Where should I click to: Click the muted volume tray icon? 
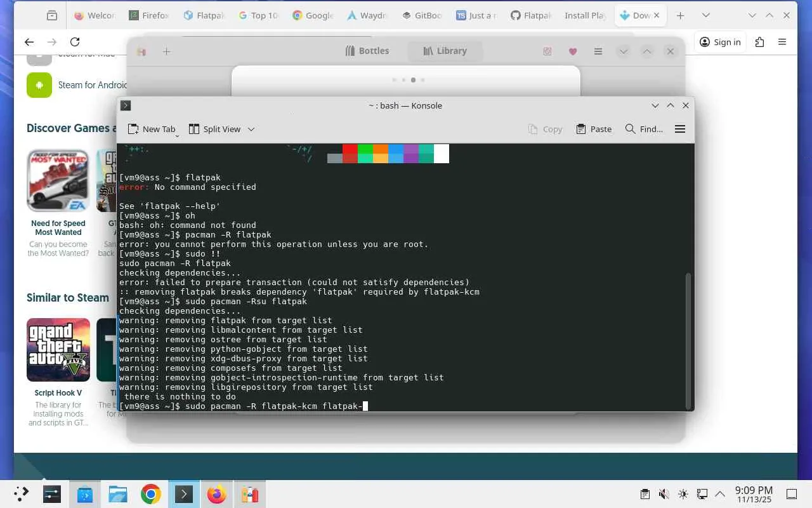pos(664,494)
